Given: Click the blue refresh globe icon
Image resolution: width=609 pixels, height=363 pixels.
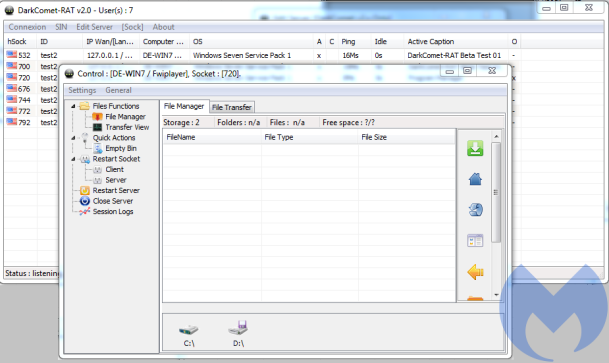Looking at the screenshot, I should [475, 210].
